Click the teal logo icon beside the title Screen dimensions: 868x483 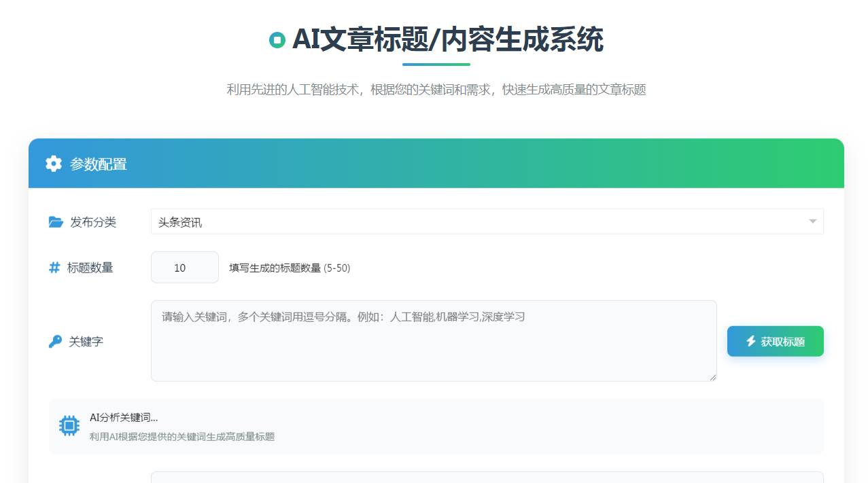277,40
